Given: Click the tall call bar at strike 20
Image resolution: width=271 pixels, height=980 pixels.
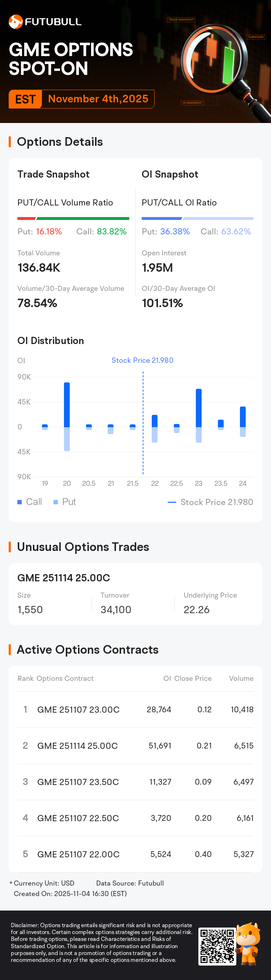Looking at the screenshot, I should coord(67,404).
